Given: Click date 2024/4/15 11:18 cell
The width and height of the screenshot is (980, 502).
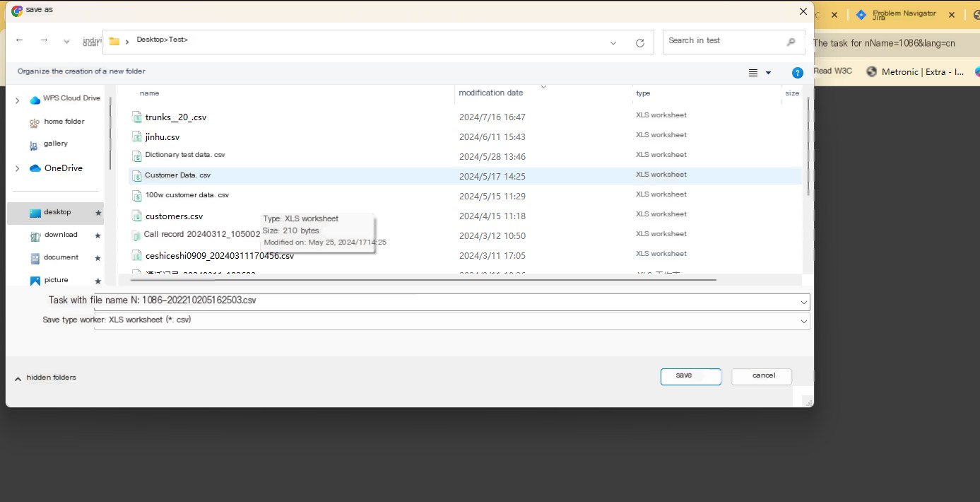Looking at the screenshot, I should coord(492,216).
